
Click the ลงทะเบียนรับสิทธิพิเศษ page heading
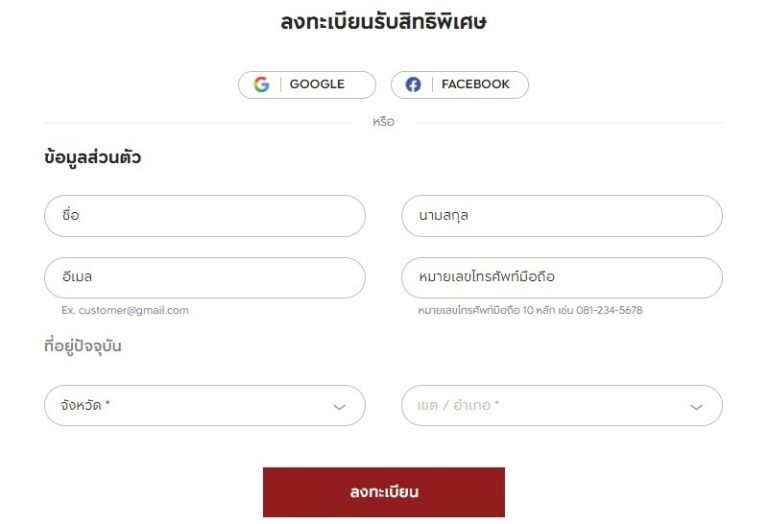(x=384, y=22)
